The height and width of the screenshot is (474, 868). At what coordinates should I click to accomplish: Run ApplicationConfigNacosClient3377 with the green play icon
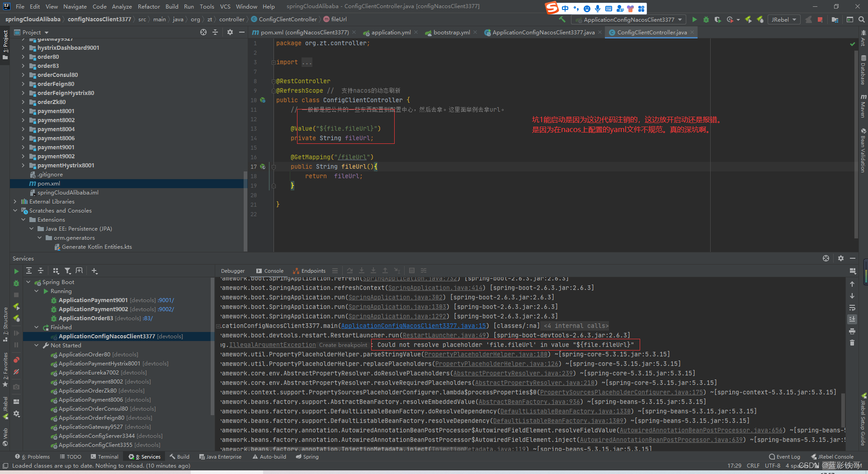tap(694, 19)
